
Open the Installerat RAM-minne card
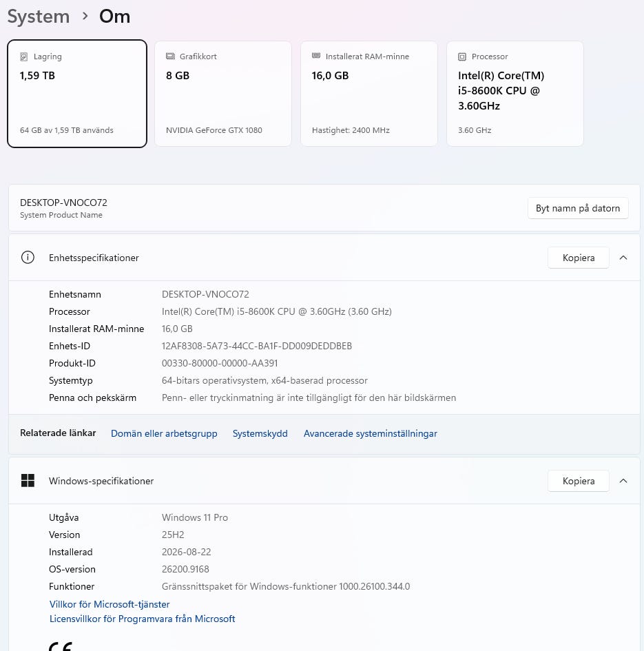(369, 94)
